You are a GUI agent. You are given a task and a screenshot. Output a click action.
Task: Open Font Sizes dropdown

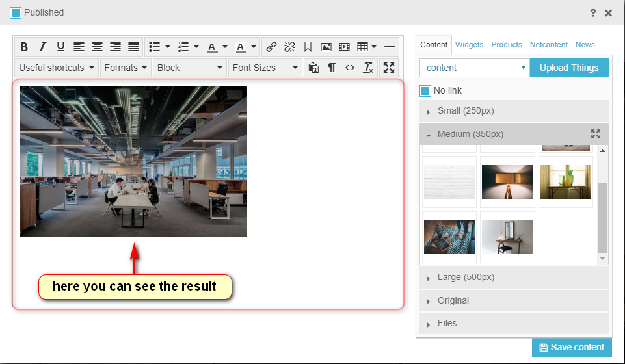tap(265, 68)
